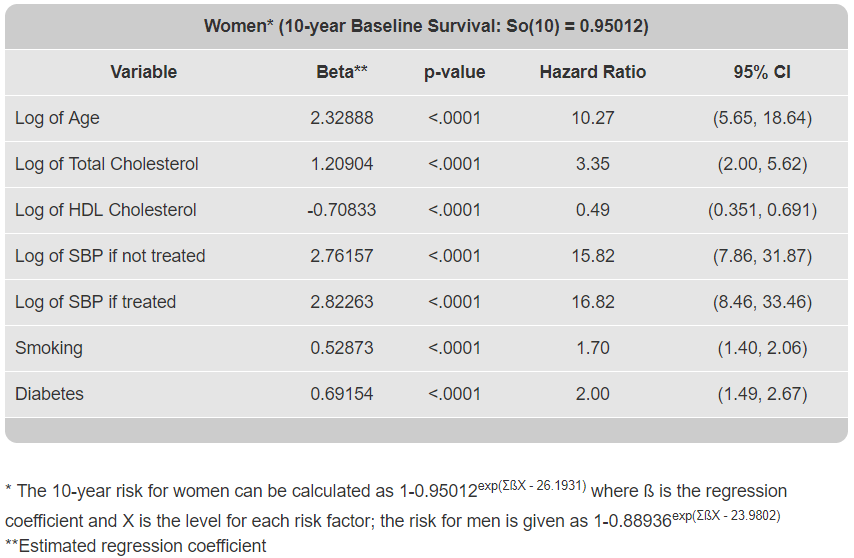This screenshot has width=854, height=558.
Task: Click the beta value 2.32888
Action: point(342,118)
